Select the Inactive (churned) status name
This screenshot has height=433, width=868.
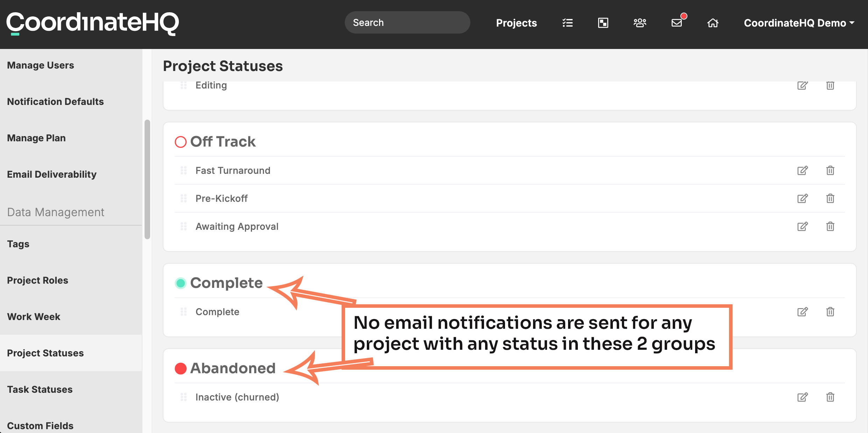point(237,397)
